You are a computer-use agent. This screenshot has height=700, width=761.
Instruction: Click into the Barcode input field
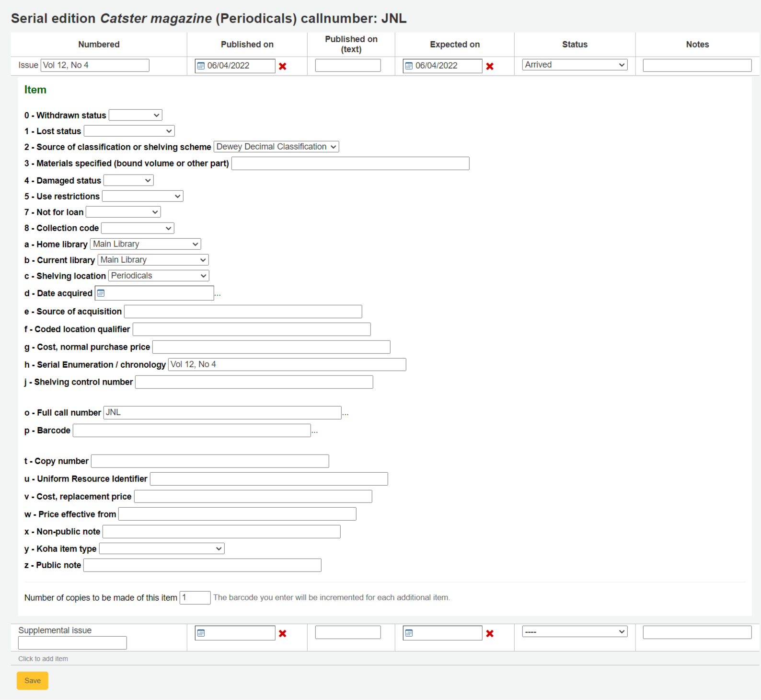click(192, 431)
